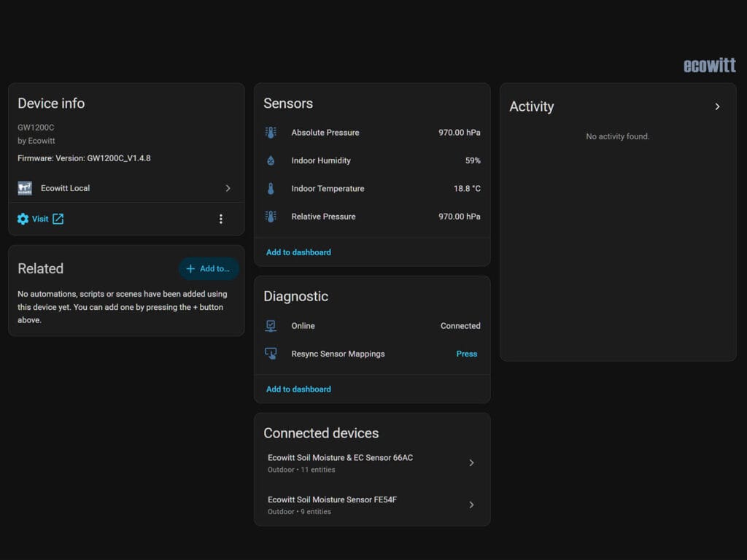Click the Indoor Temperature thermometer icon
This screenshot has height=560, width=747.
pos(271,189)
